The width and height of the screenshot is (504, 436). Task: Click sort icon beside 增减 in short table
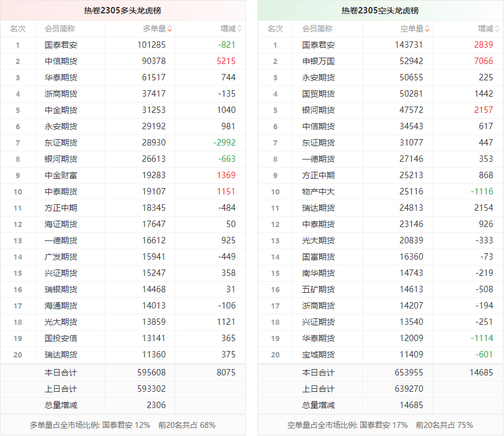click(x=497, y=29)
